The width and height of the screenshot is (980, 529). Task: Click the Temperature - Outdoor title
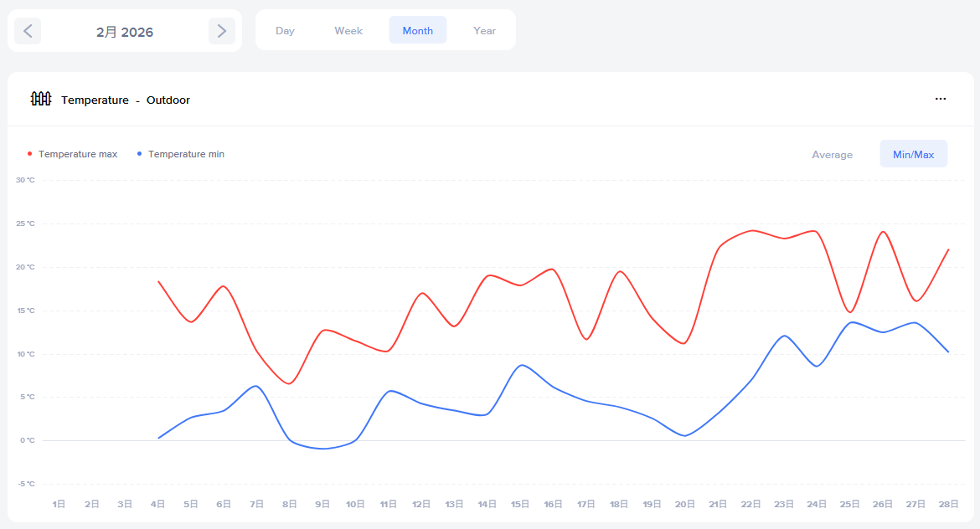click(126, 100)
